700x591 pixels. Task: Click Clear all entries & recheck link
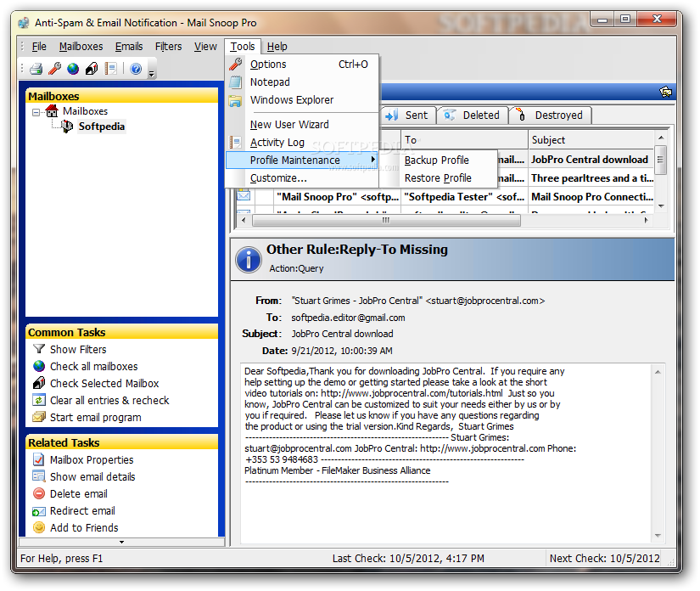click(x=109, y=400)
